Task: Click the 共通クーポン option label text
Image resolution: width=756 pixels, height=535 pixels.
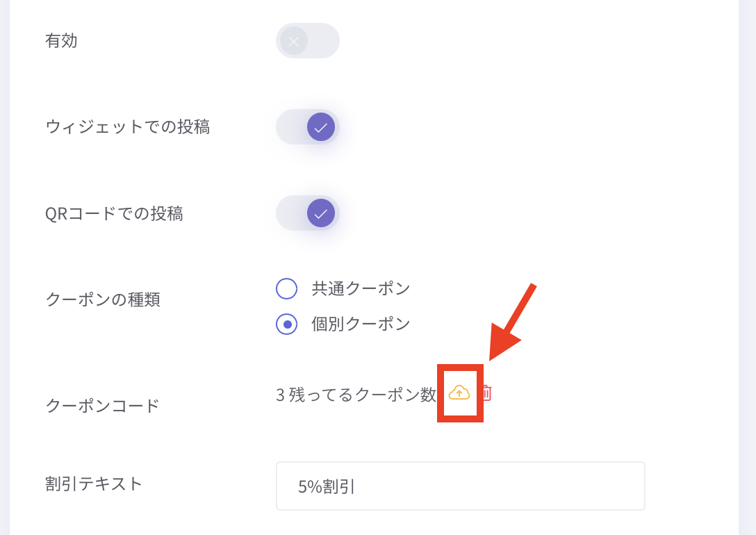Action: point(361,288)
